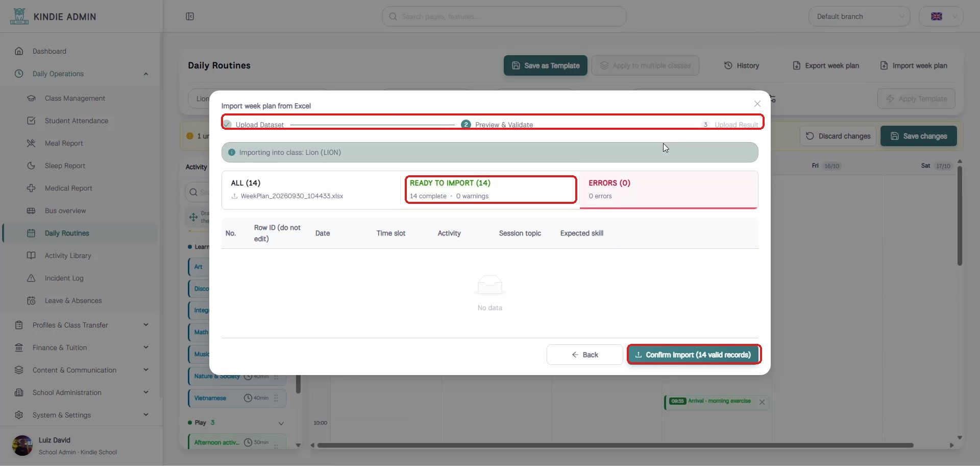Click Import week plan
The height and width of the screenshot is (466, 980).
pos(914,65)
